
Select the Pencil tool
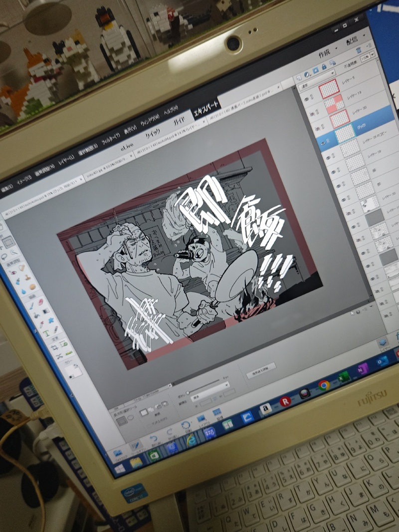pyautogui.click(x=56, y=329)
